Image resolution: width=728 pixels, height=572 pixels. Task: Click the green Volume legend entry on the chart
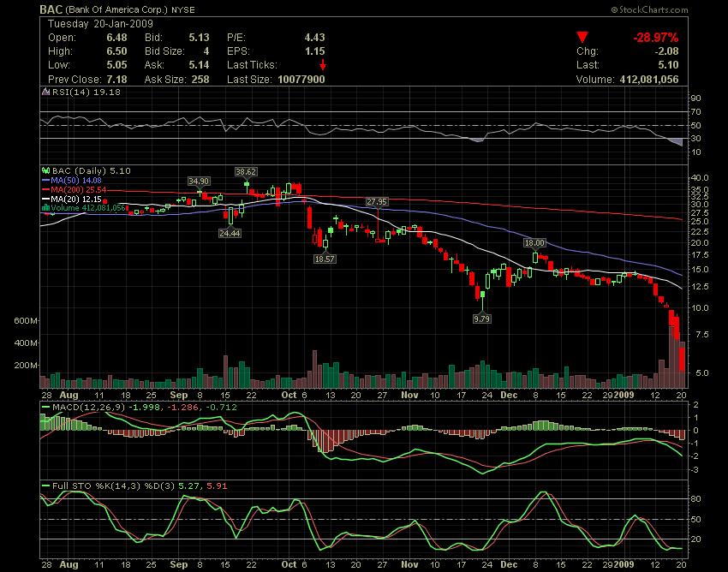(88, 208)
